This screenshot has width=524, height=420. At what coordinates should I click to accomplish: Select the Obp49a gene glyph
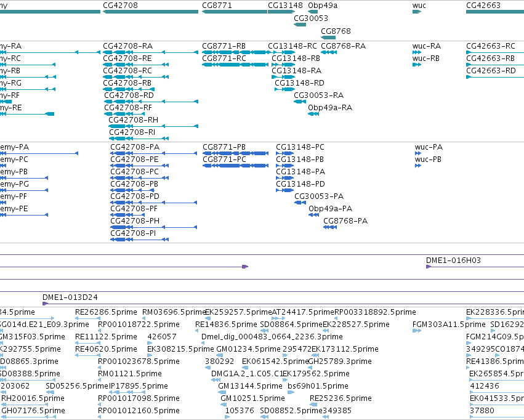tap(313, 12)
